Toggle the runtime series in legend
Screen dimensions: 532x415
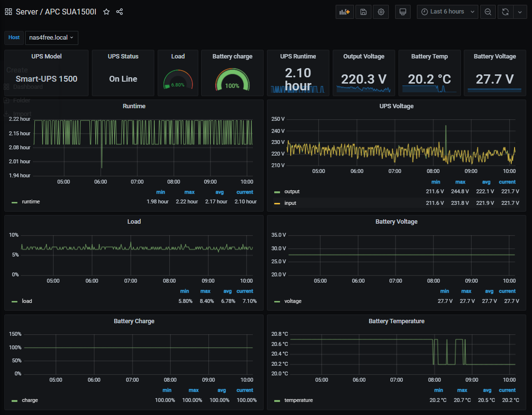31,202
